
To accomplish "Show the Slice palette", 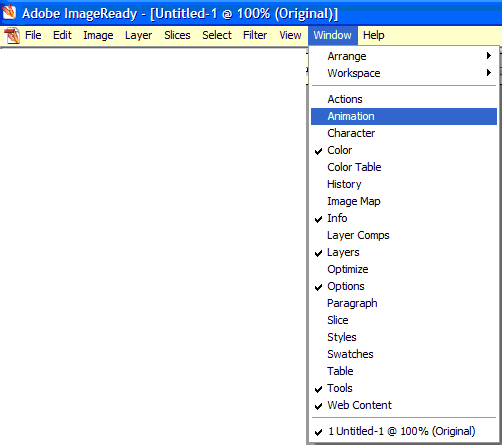I will (404, 320).
